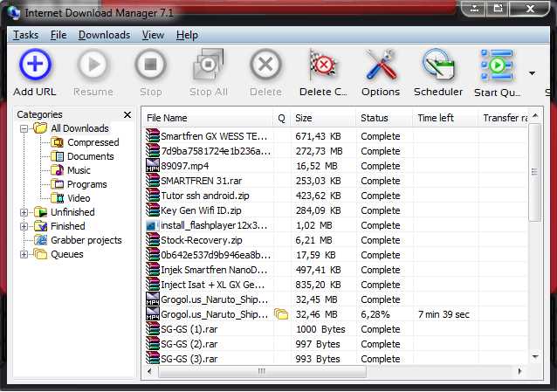Click the horizontal scrollbar thumb
The width and height of the screenshot is (557, 392).
tap(262, 371)
